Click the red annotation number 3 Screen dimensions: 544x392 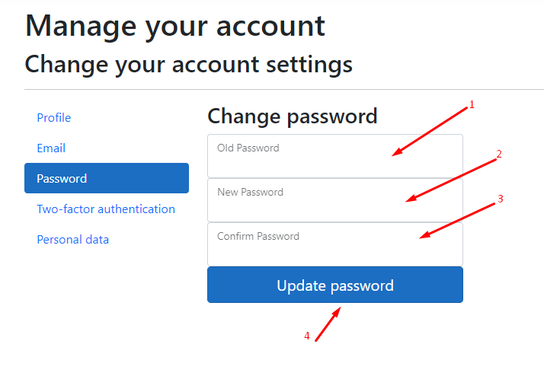501,199
